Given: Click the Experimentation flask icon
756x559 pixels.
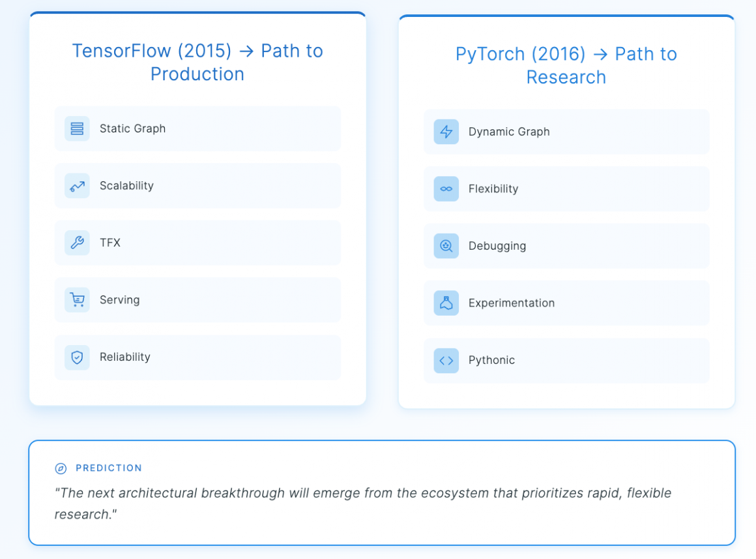Looking at the screenshot, I should pyautogui.click(x=446, y=303).
